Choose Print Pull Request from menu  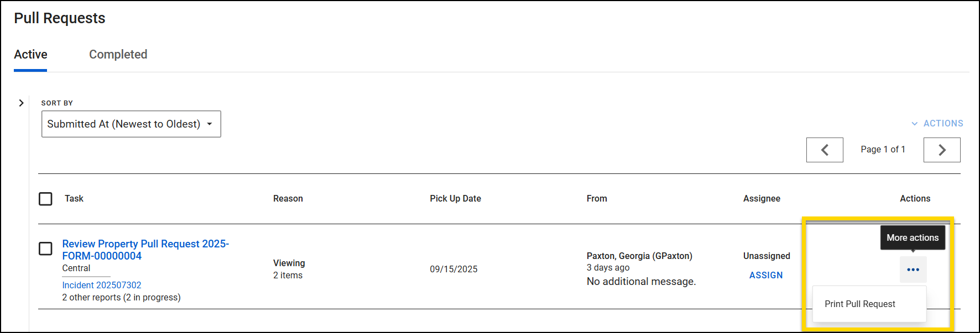859,304
